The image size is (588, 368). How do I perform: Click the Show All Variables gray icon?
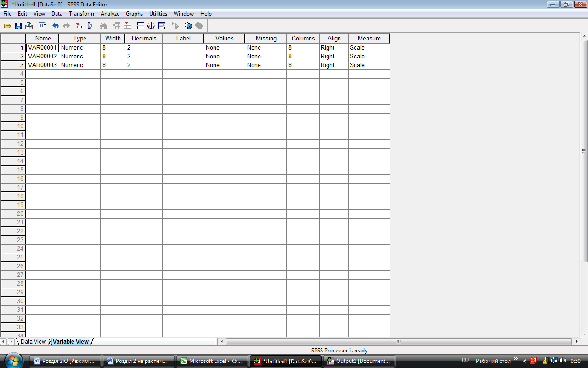(199, 26)
